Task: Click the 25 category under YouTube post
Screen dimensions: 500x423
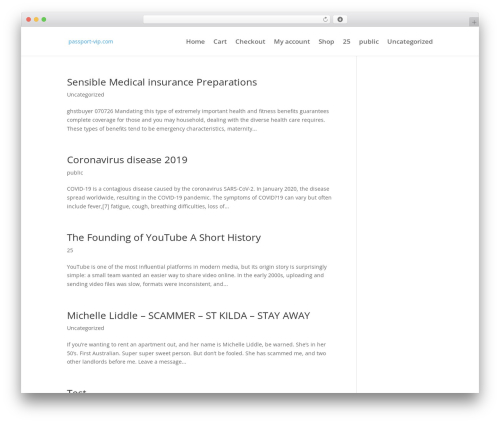Action: click(70, 250)
